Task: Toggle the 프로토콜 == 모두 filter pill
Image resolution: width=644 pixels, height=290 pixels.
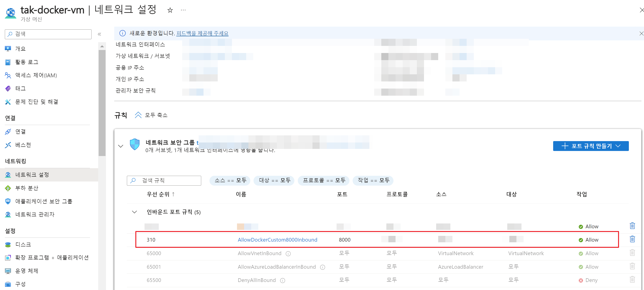Action: [x=324, y=180]
